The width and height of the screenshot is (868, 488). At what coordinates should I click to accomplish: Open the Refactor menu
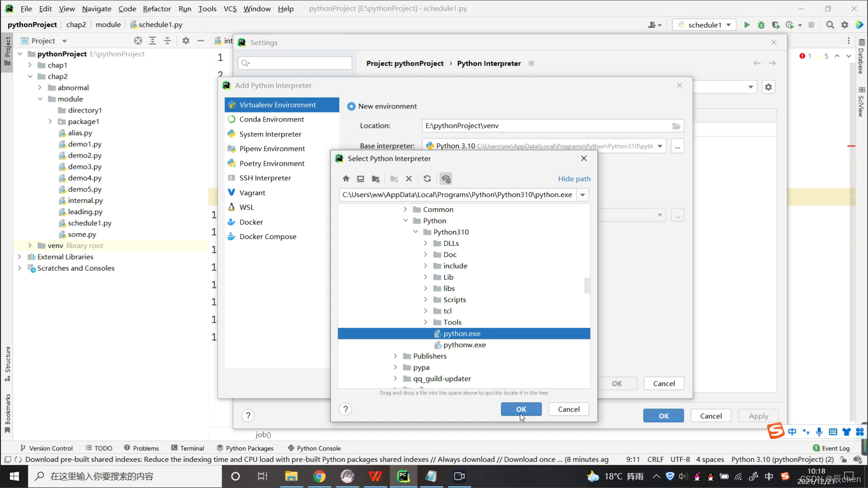156,9
